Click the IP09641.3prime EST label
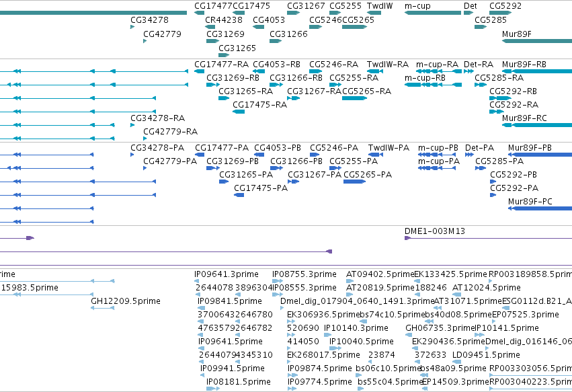Screen dimensions: 572x392 pyautogui.click(x=227, y=274)
